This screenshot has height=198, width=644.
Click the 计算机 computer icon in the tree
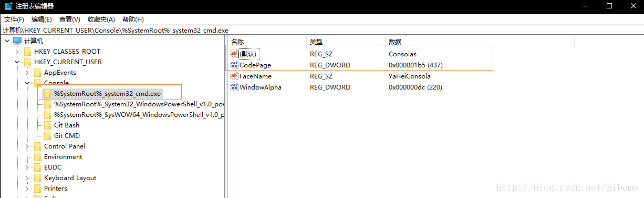[x=17, y=41]
